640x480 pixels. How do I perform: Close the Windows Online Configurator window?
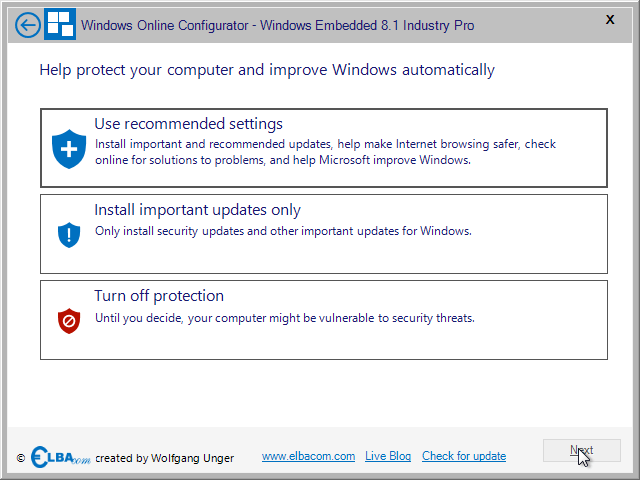[610, 20]
